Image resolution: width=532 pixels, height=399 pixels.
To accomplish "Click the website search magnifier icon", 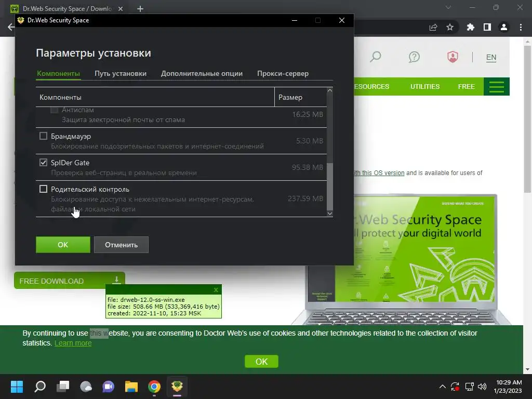I will [375, 57].
